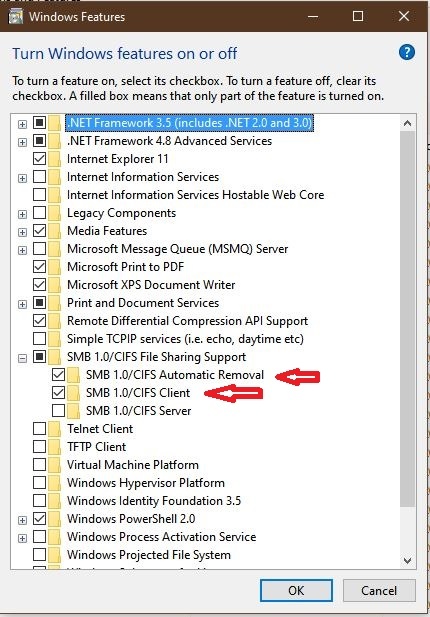Enable Windows Projected File System checkbox
Viewport: 430px width, 617px height.
[39, 554]
